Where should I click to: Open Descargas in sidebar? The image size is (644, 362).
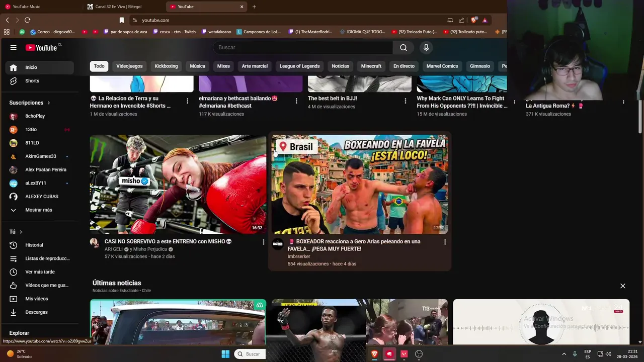(39, 312)
